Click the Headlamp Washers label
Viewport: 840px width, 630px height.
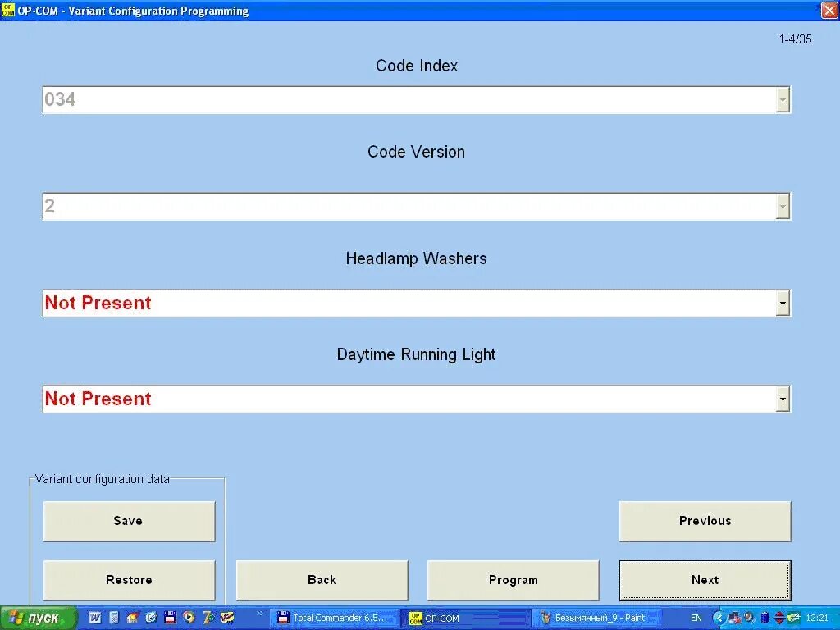[x=416, y=258]
